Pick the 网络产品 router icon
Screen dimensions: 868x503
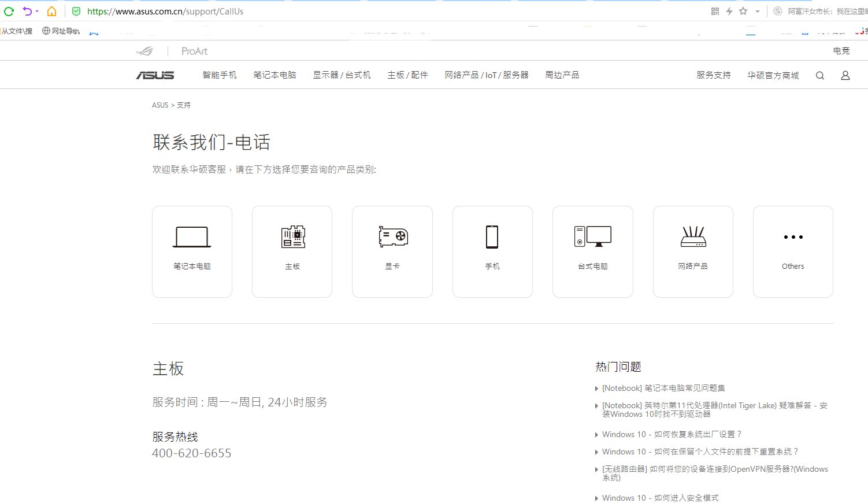693,237
